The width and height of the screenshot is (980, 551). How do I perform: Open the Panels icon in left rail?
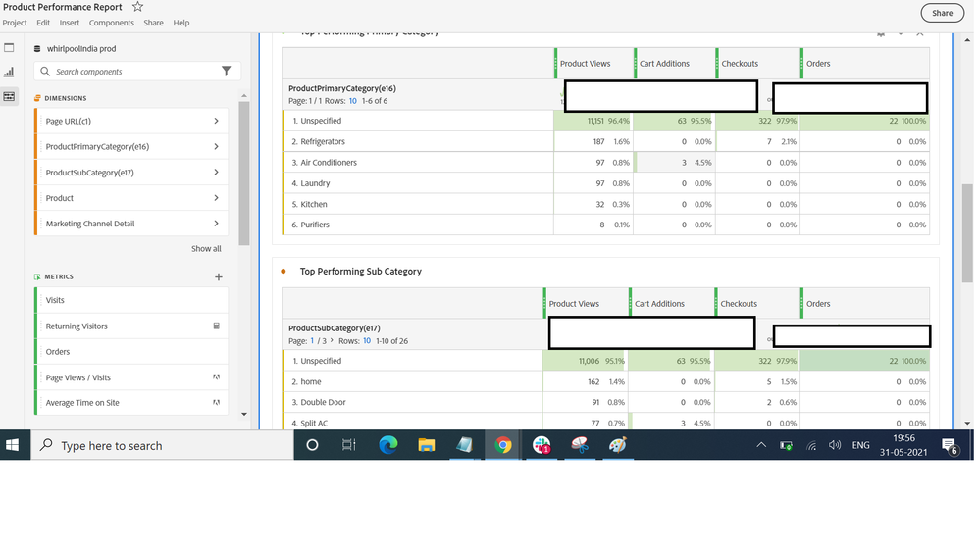(9, 47)
